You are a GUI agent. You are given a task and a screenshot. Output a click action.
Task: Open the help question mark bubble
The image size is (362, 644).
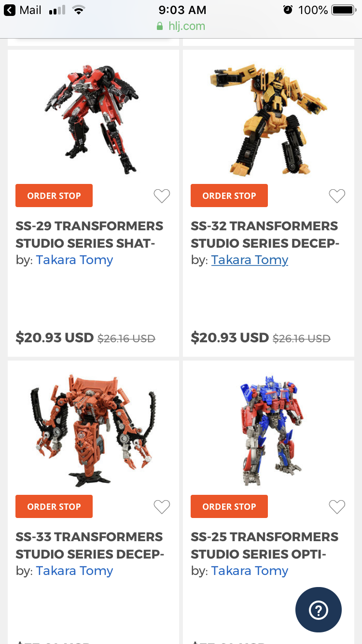(319, 610)
